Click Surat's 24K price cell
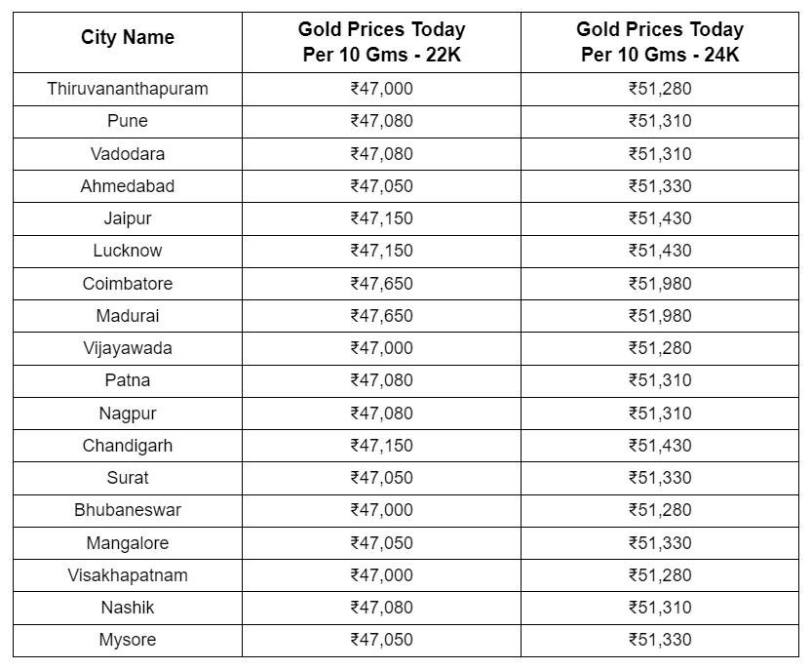Image resolution: width=812 pixels, height=670 pixels. coord(660,478)
